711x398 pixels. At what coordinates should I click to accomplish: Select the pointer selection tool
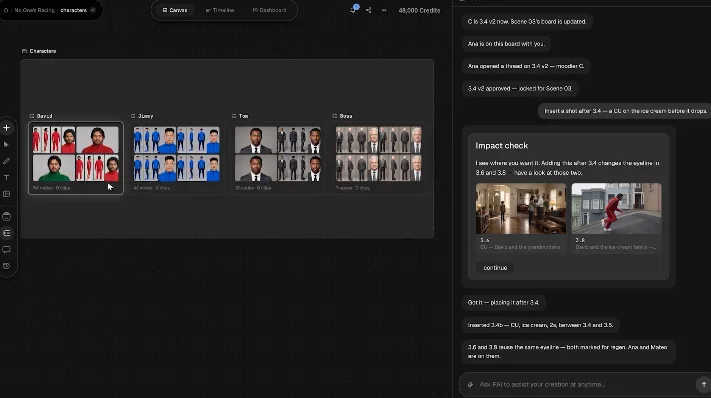[x=6, y=145]
